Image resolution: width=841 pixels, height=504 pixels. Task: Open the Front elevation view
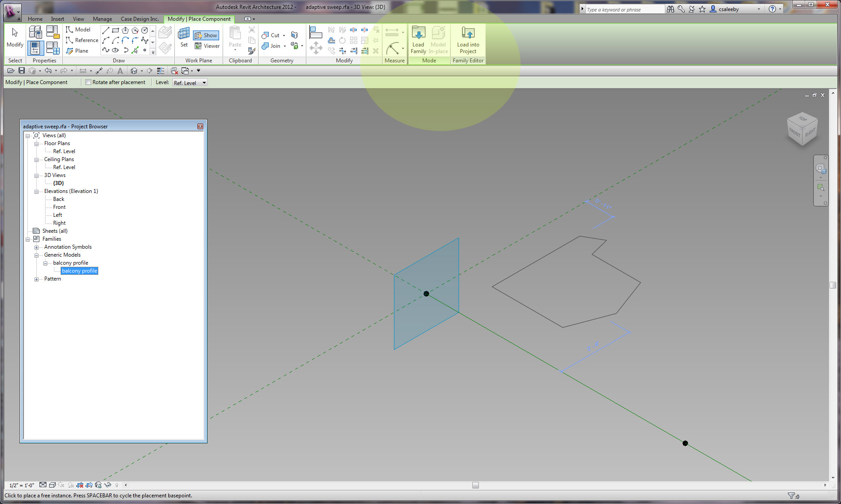(59, 207)
